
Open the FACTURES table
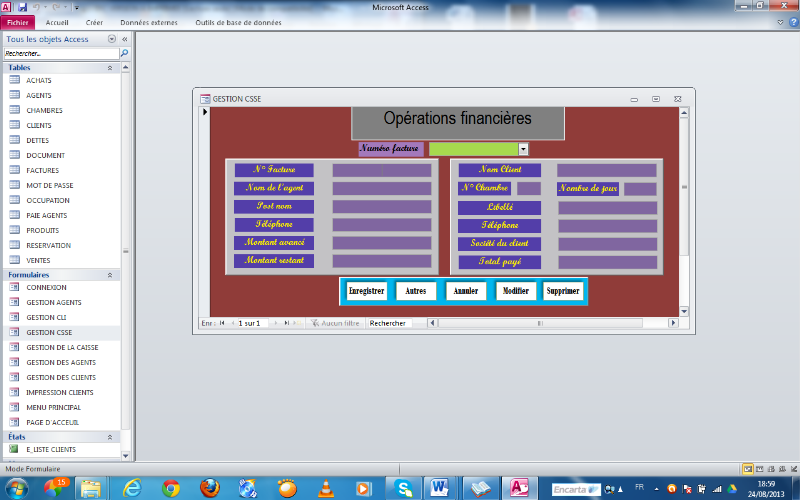coord(43,170)
